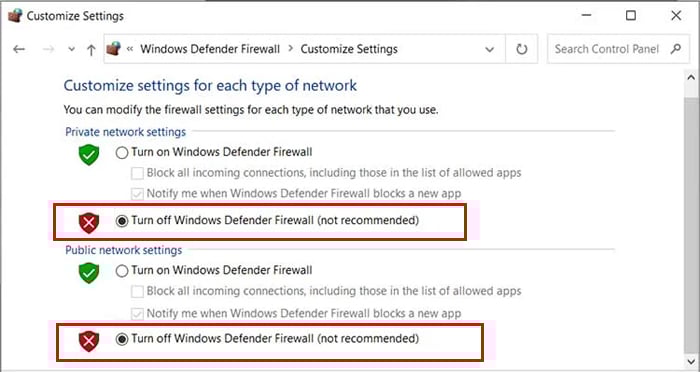Click the green shield under Private network settings
This screenshot has width=700, height=372.
coord(89,155)
